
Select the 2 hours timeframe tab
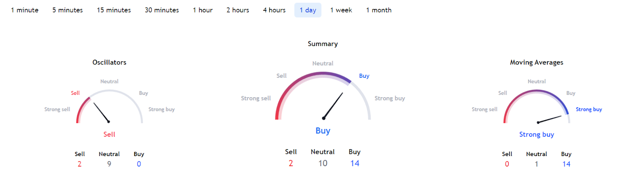(x=237, y=10)
